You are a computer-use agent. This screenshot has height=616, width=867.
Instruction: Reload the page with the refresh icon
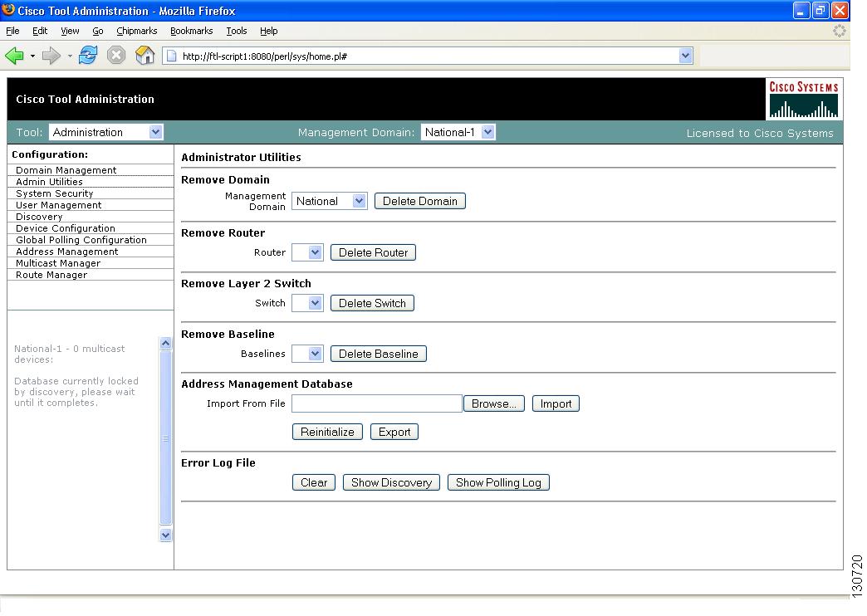pos(88,56)
